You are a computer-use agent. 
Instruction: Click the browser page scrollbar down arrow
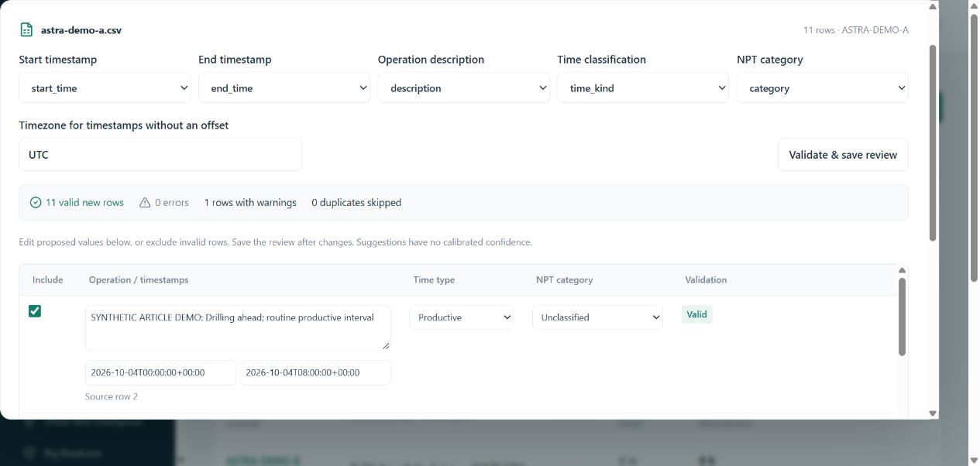(974, 460)
